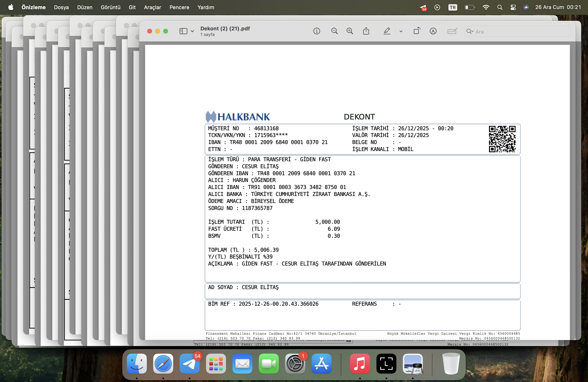Click the battery status icon
Image resolution: width=588 pixels, height=382 pixels.
(x=470, y=7)
